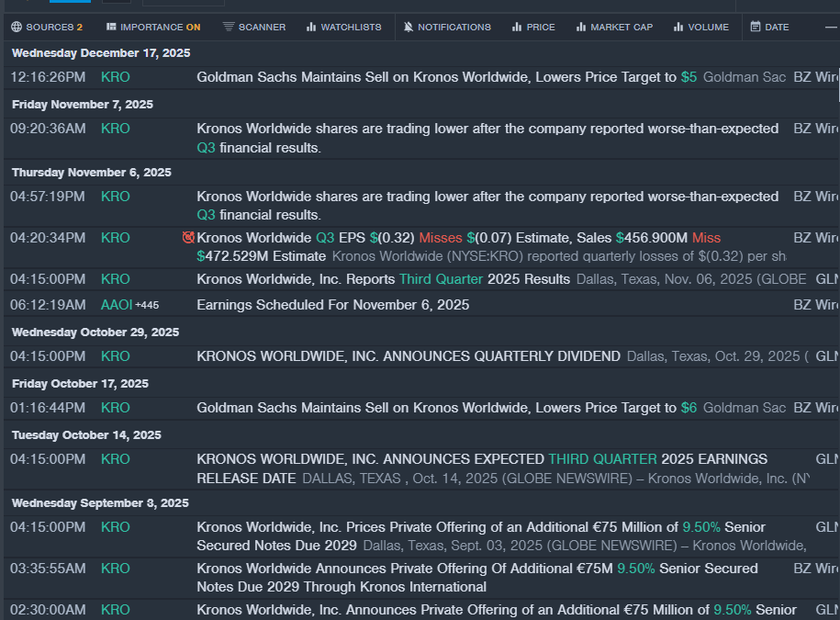Click KRO ticker on 12:16:26PM row

[x=115, y=77]
